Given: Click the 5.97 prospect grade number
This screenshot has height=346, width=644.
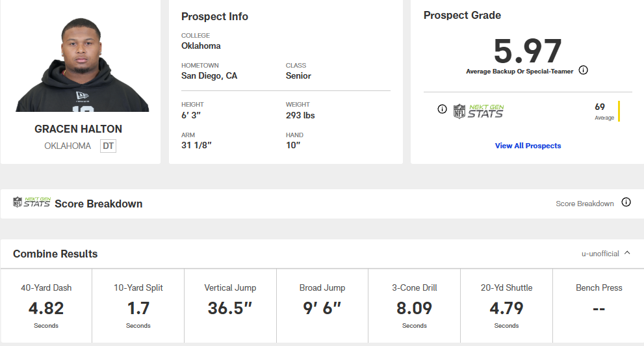Looking at the screenshot, I should [x=527, y=51].
